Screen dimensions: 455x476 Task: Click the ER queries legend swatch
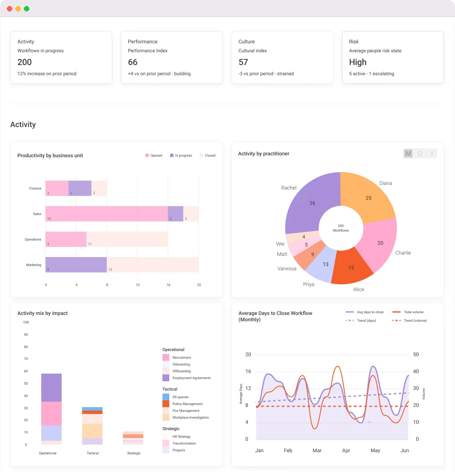point(166,397)
